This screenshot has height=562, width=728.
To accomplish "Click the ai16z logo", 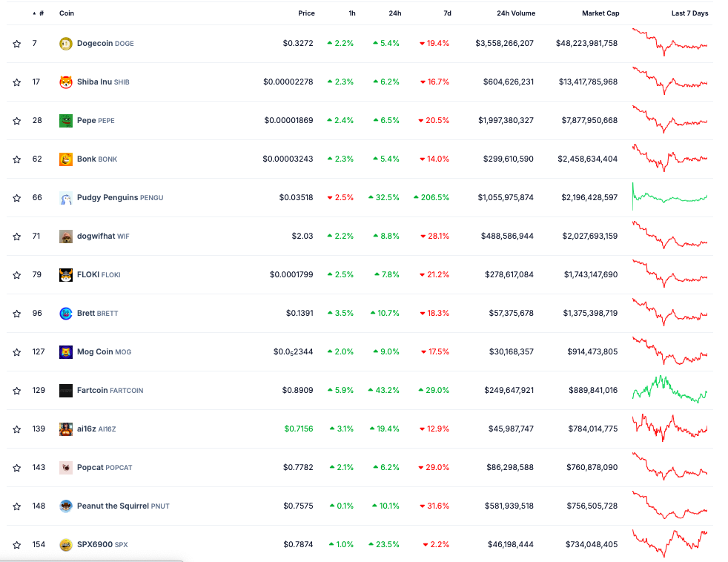I will [x=66, y=429].
